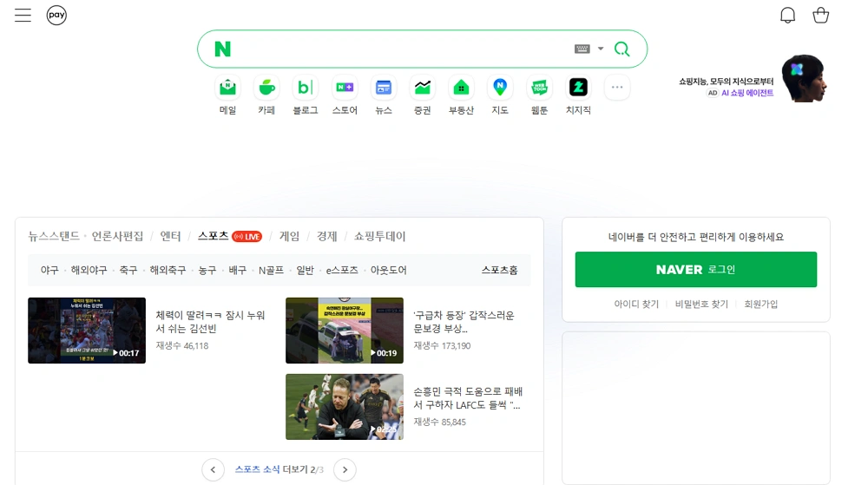Play the 00:17 김선빈 video thumbnail
Screen dimensions: 868x485
click(x=87, y=331)
